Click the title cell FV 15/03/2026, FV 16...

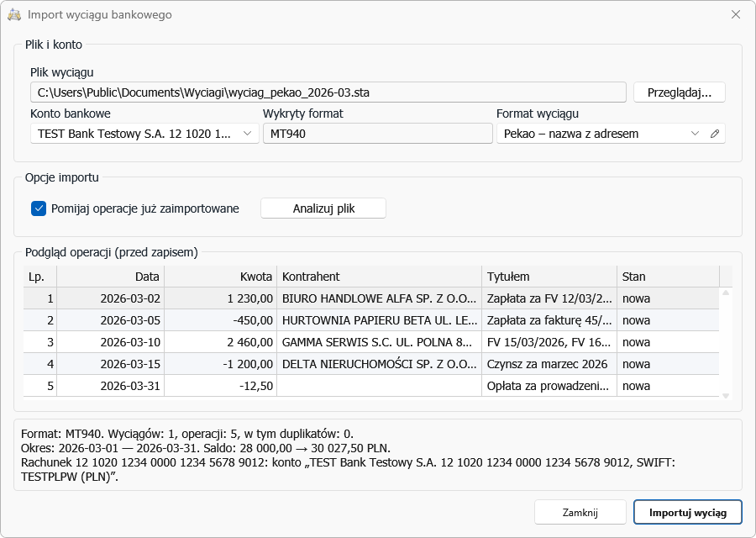click(549, 342)
